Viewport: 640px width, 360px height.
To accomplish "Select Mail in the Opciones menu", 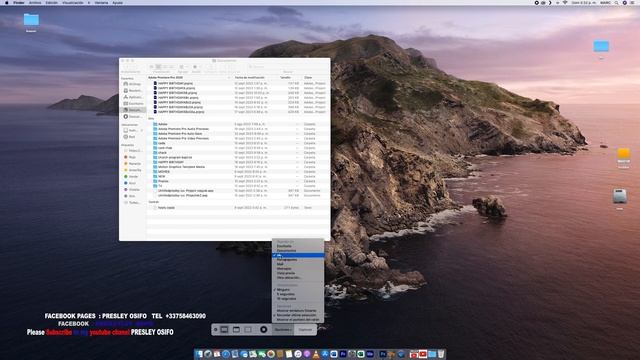I will pos(280,264).
